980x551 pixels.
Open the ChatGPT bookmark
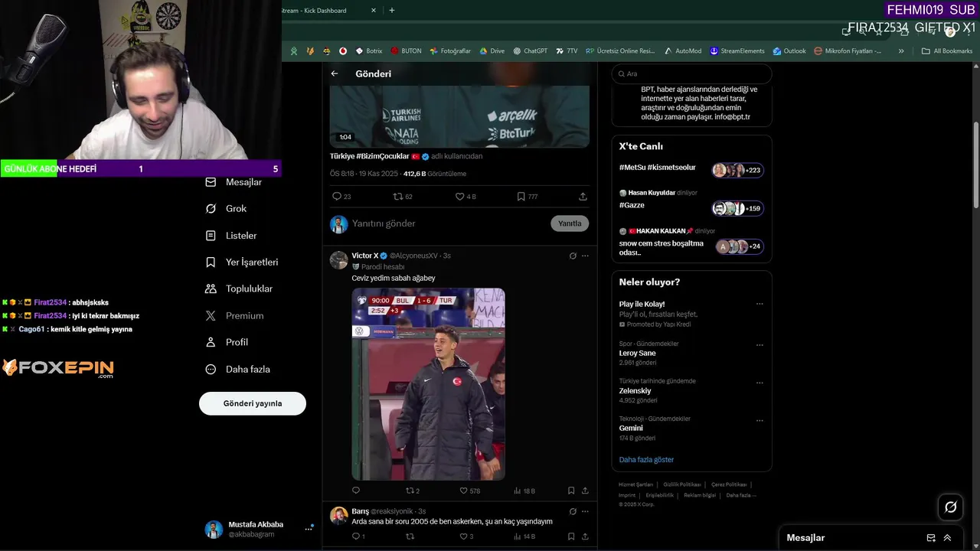tap(530, 51)
